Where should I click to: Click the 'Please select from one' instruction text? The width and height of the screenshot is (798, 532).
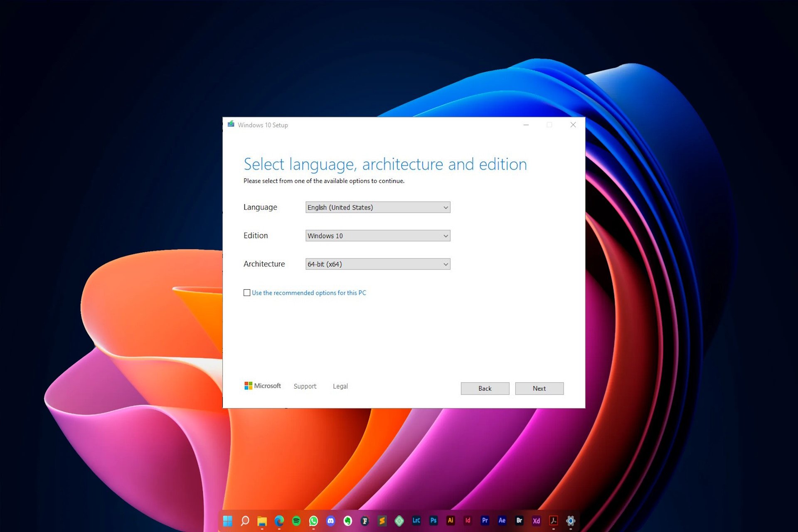click(324, 181)
